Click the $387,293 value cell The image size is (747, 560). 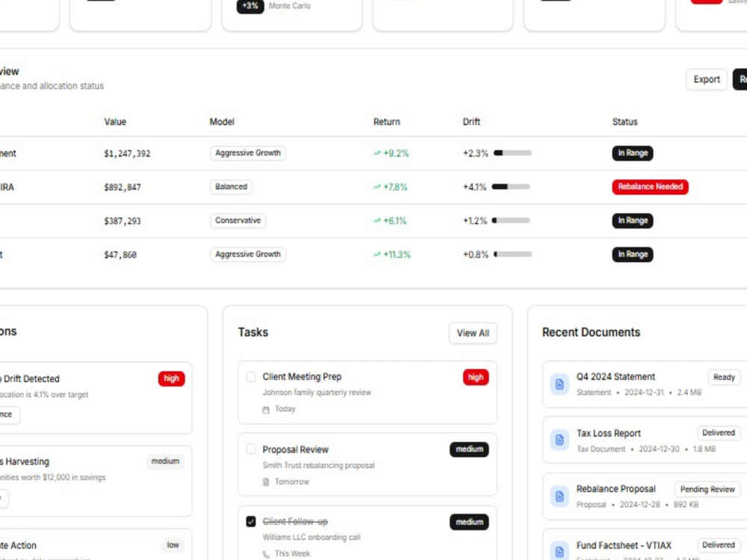123,221
